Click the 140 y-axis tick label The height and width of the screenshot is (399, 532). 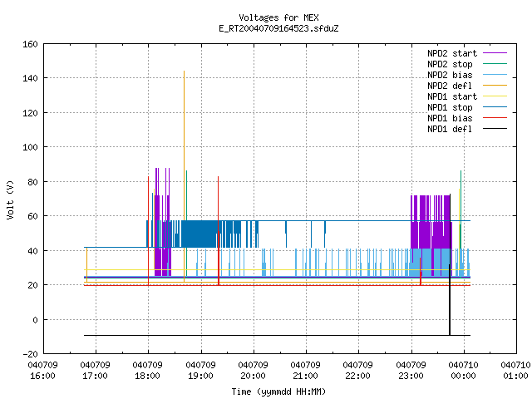coord(30,78)
